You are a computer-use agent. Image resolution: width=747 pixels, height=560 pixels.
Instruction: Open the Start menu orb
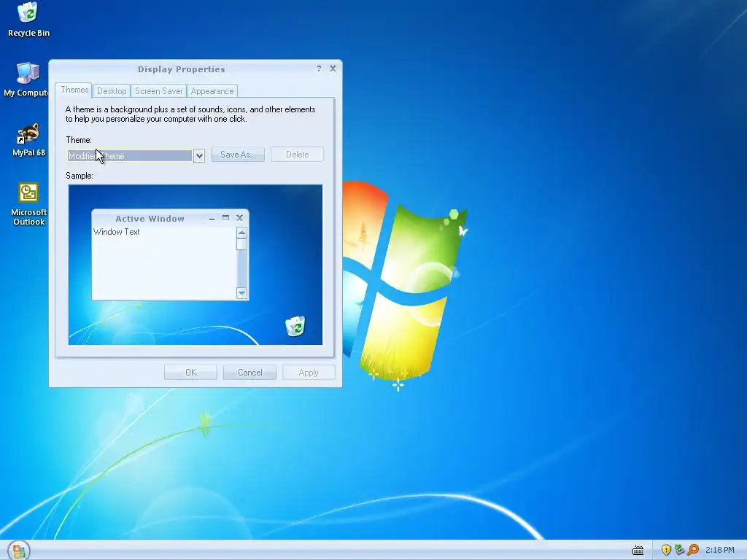pos(18,551)
